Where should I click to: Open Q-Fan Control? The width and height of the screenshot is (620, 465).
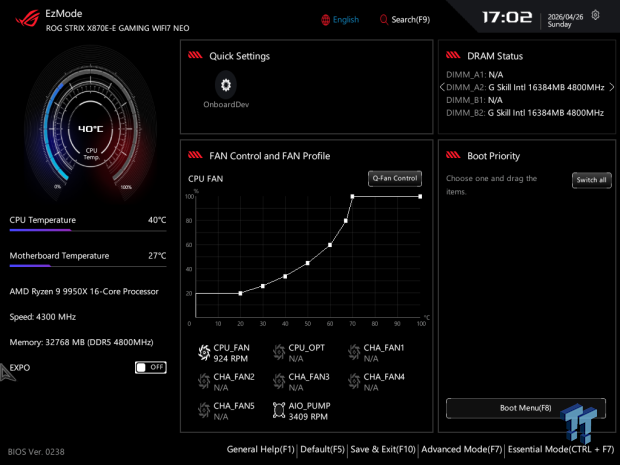tap(395, 178)
